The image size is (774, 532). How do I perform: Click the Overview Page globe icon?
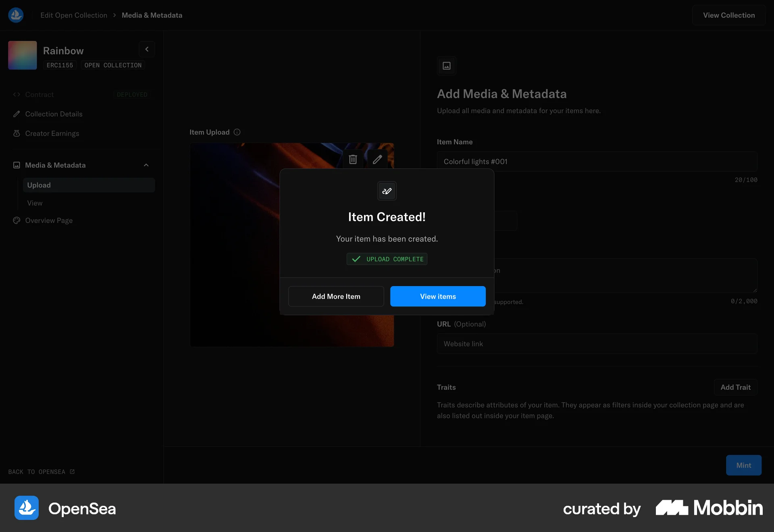[17, 220]
